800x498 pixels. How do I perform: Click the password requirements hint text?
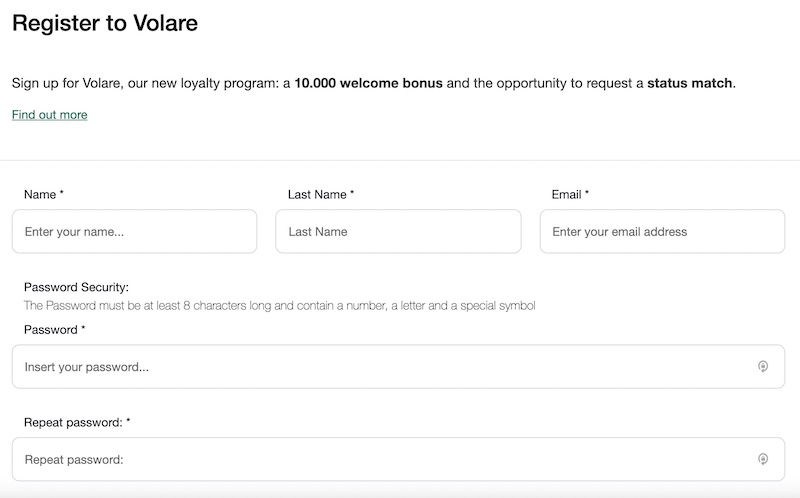click(x=280, y=306)
